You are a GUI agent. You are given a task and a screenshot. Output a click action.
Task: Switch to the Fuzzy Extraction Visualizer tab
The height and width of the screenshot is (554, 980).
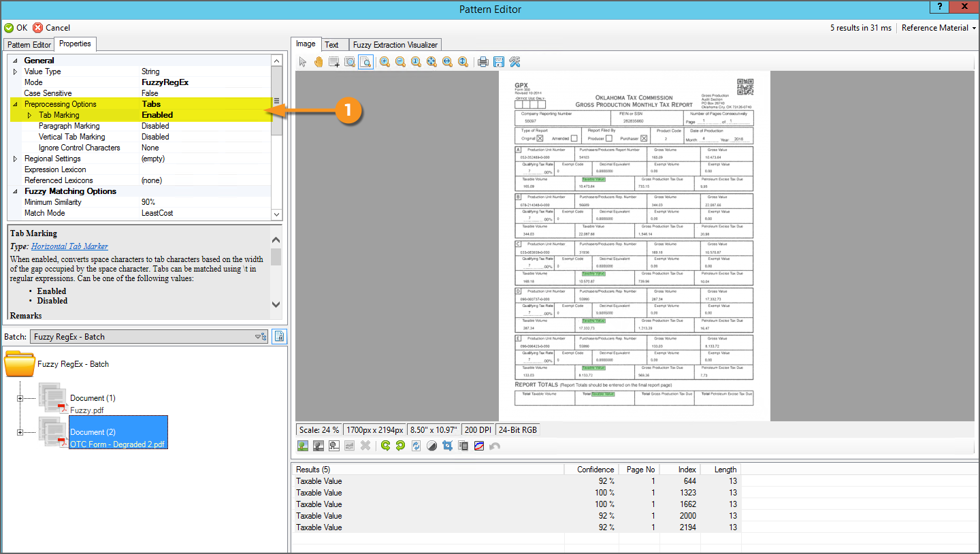pos(395,45)
